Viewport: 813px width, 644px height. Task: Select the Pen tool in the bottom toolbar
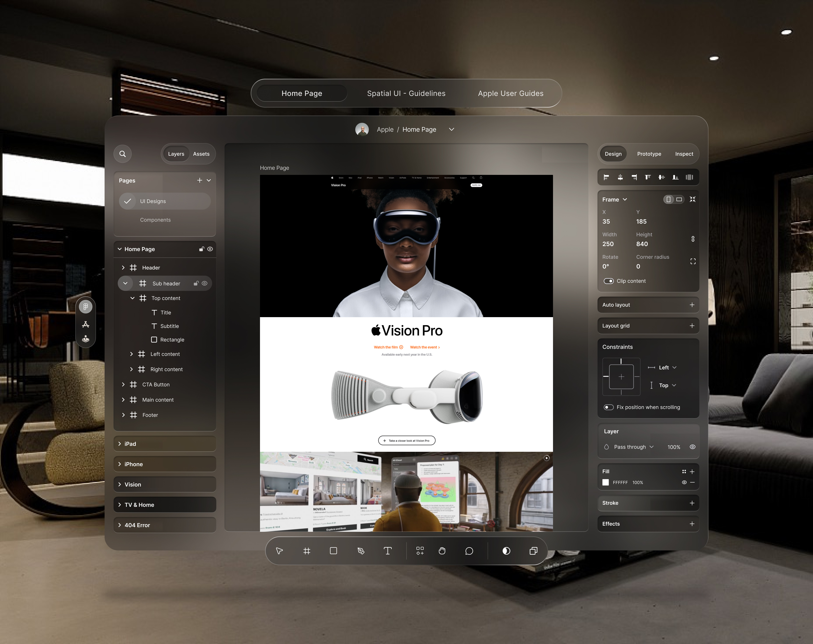click(361, 551)
